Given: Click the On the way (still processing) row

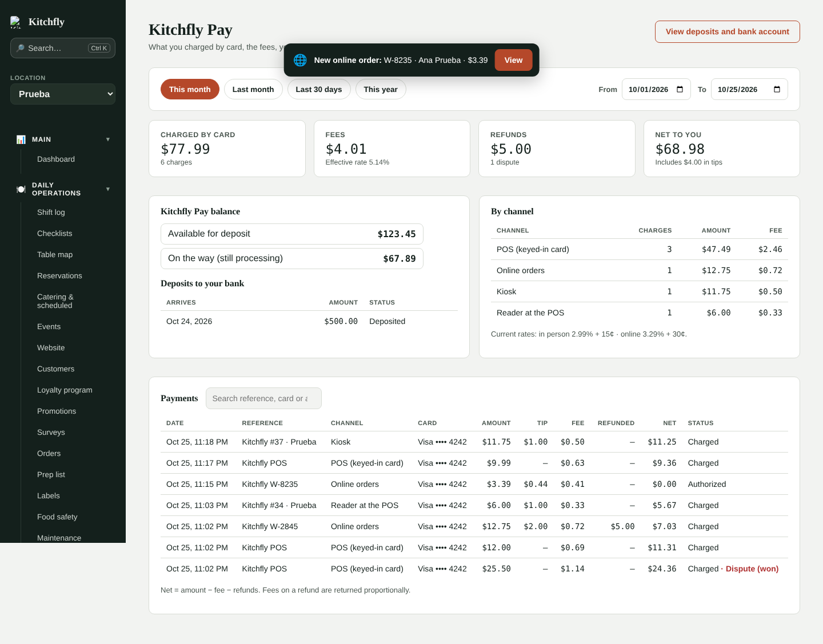Looking at the screenshot, I should pyautogui.click(x=292, y=258).
